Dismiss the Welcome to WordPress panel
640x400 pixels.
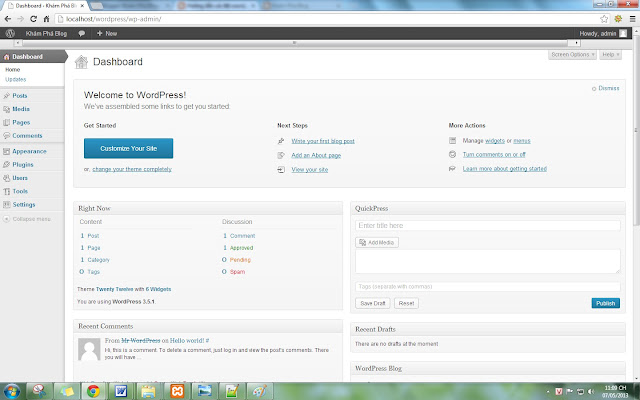click(606, 88)
